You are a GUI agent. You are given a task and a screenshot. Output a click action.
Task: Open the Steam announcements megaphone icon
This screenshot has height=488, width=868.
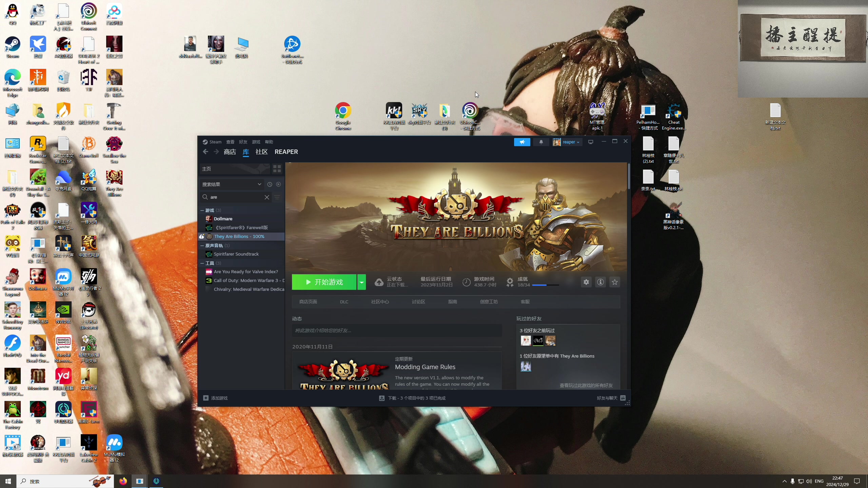pos(522,142)
